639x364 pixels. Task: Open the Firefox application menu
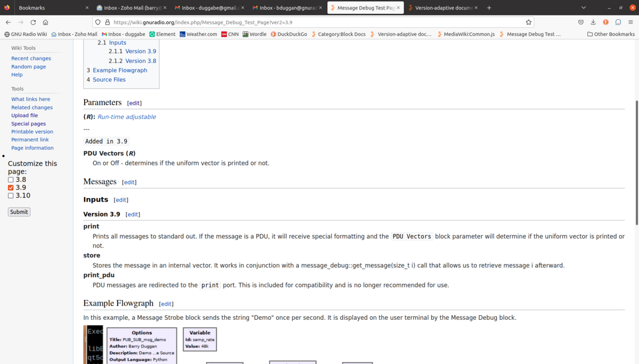[x=630, y=22]
